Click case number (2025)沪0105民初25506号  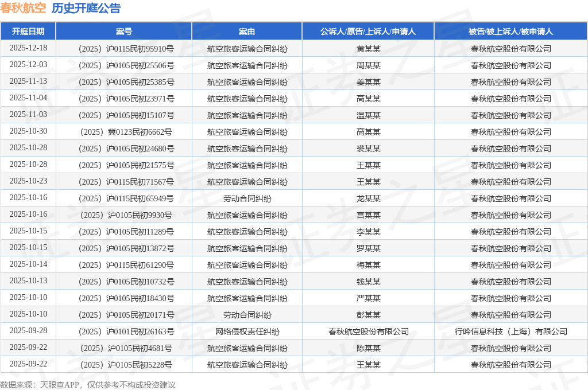pos(126,65)
